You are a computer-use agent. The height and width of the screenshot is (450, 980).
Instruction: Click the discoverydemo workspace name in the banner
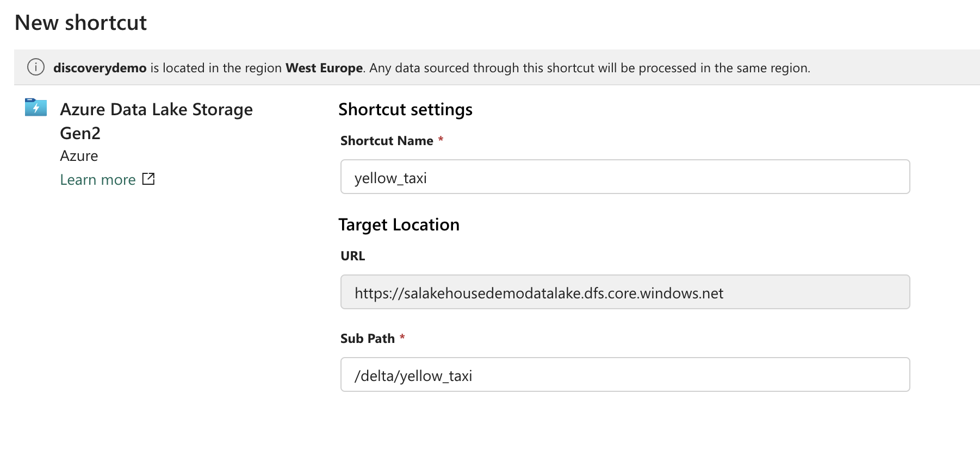click(x=100, y=68)
